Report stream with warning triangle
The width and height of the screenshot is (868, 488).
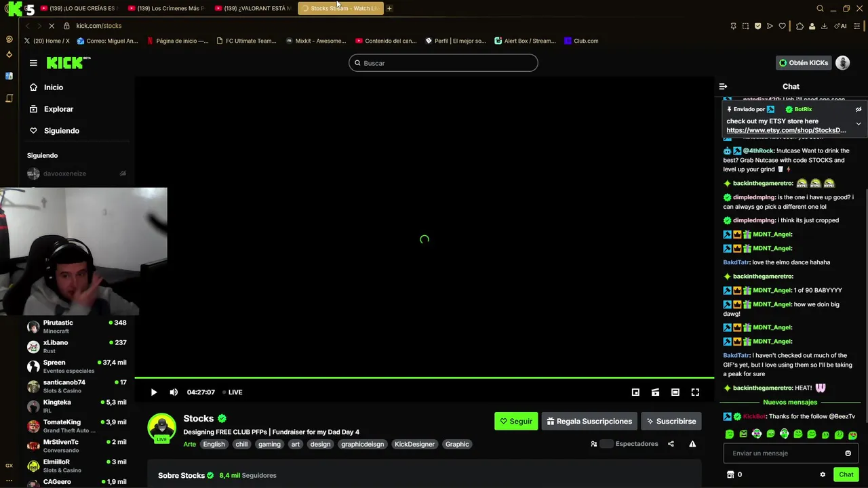coord(692,444)
